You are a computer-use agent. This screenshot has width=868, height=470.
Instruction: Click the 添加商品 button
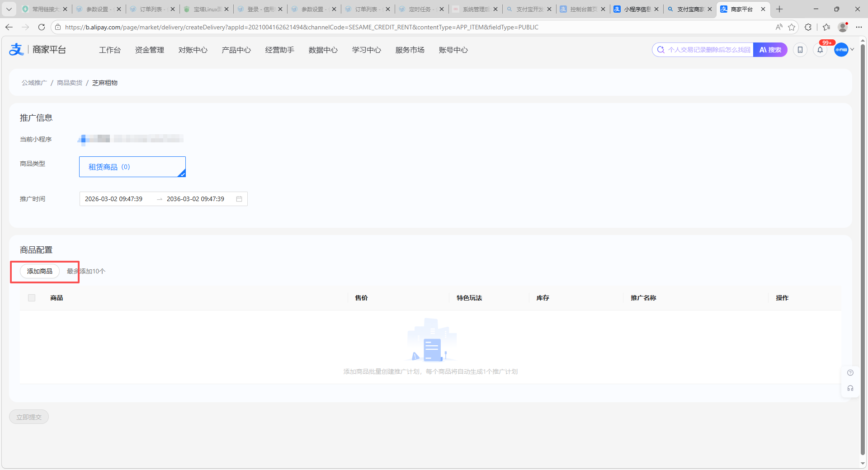coord(40,271)
